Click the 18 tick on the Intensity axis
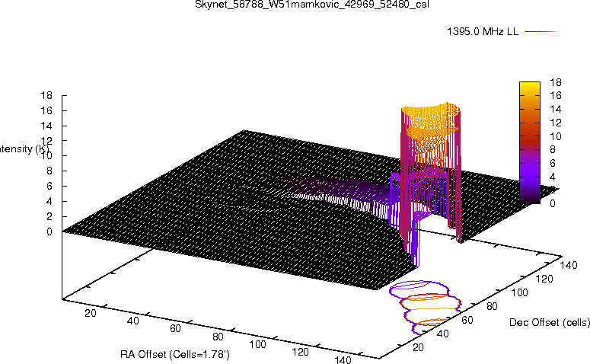 coord(46,95)
